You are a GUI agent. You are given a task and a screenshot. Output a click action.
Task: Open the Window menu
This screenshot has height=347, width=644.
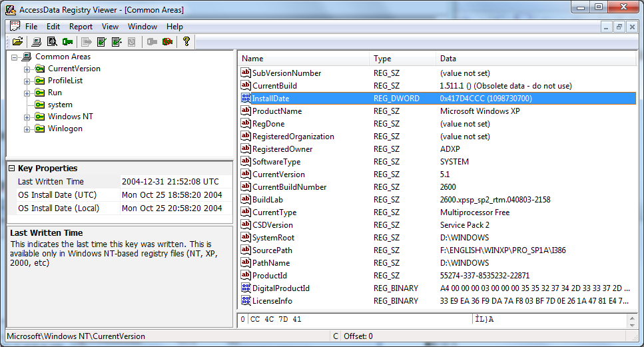tap(142, 26)
